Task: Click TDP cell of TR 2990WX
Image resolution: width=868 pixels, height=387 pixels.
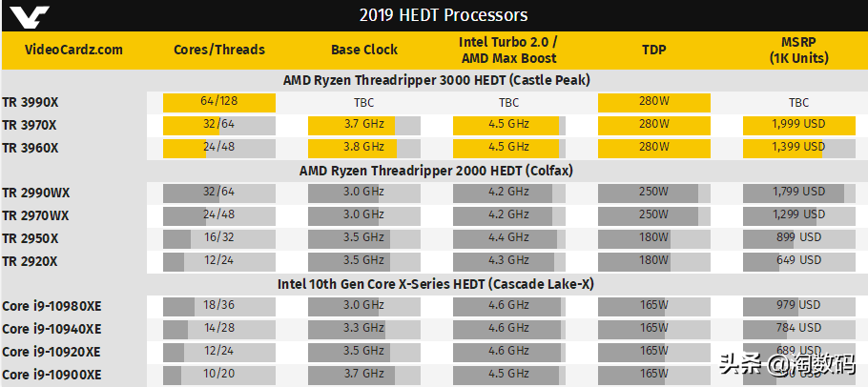Action: tap(654, 193)
